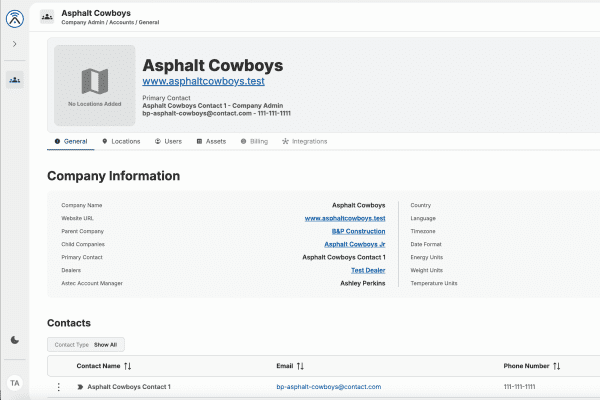Toggle dark mode with the moon icon
The image size is (600, 400).
(15, 340)
